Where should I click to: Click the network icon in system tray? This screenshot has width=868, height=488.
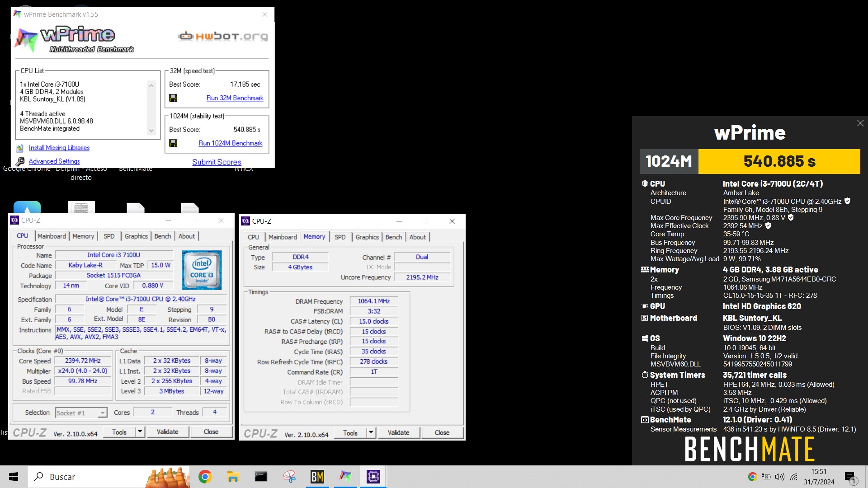tap(794, 477)
